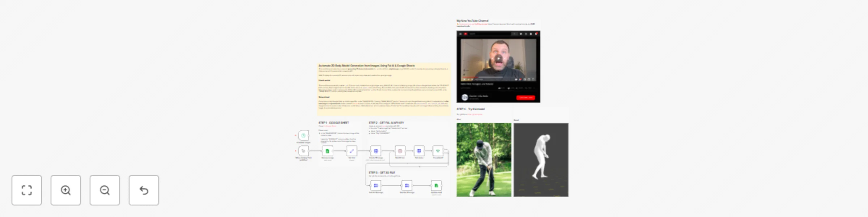The height and width of the screenshot is (217, 868).
Task: Click the fit-to-view canvas button
Action: tap(27, 190)
